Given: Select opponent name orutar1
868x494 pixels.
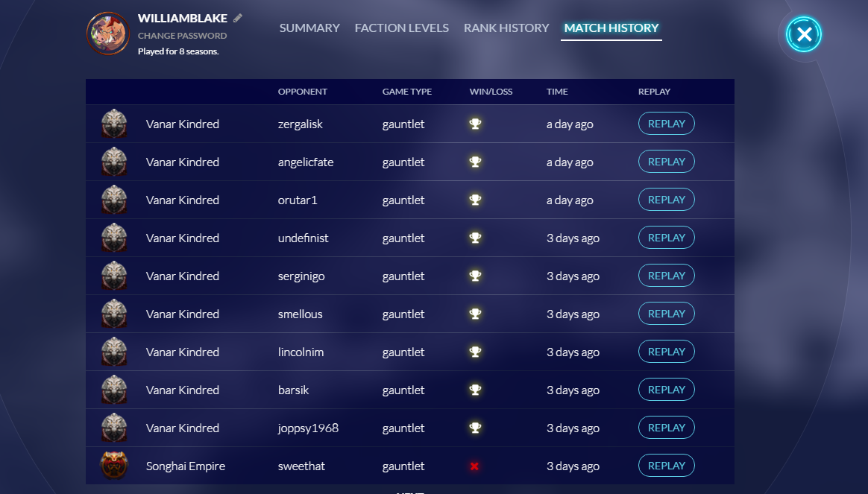Looking at the screenshot, I should coord(298,200).
